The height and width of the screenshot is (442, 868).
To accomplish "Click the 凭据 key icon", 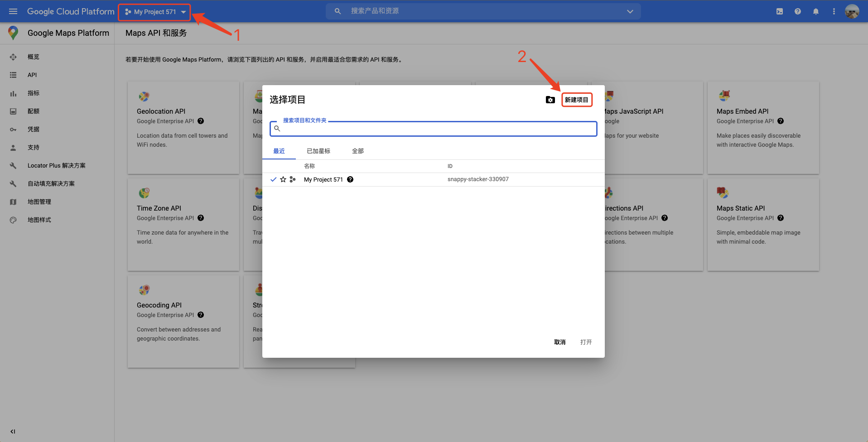I will coord(13,130).
